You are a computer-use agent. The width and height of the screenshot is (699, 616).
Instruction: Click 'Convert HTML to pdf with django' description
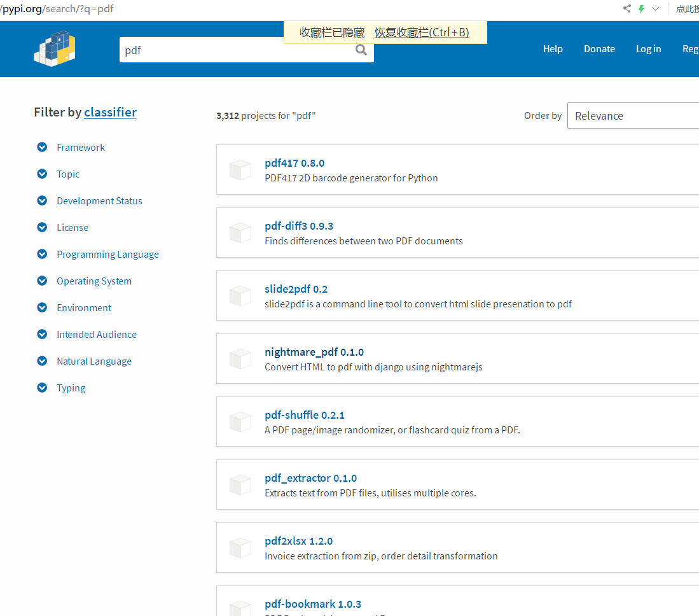coord(373,367)
